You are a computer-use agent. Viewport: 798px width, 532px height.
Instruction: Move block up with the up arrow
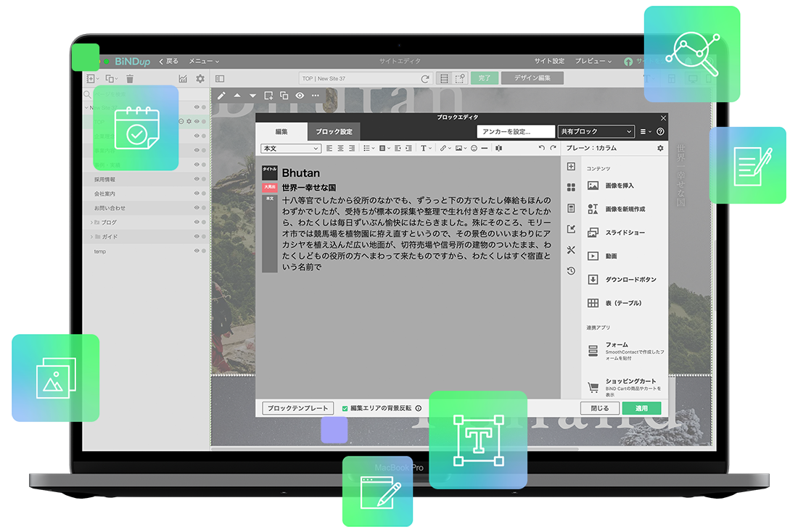(237, 95)
